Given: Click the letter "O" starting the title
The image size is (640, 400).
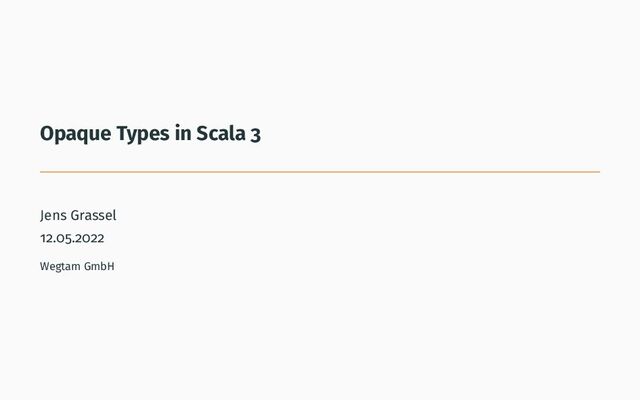Looking at the screenshot, I should point(46,133).
